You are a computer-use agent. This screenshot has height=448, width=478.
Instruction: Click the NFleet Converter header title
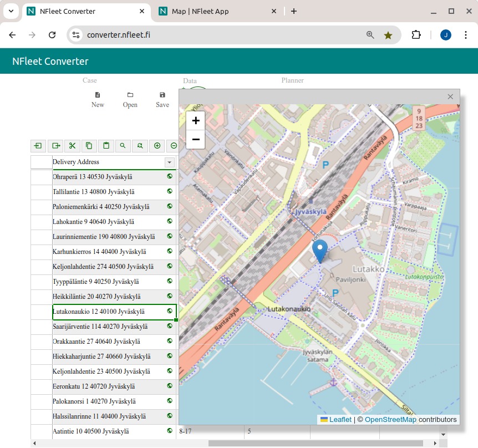50,61
